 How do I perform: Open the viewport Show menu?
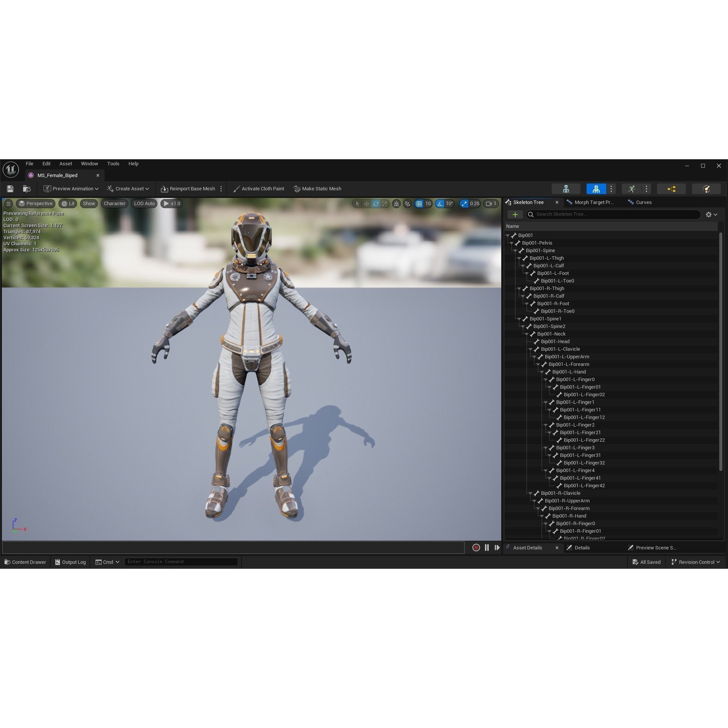89,204
